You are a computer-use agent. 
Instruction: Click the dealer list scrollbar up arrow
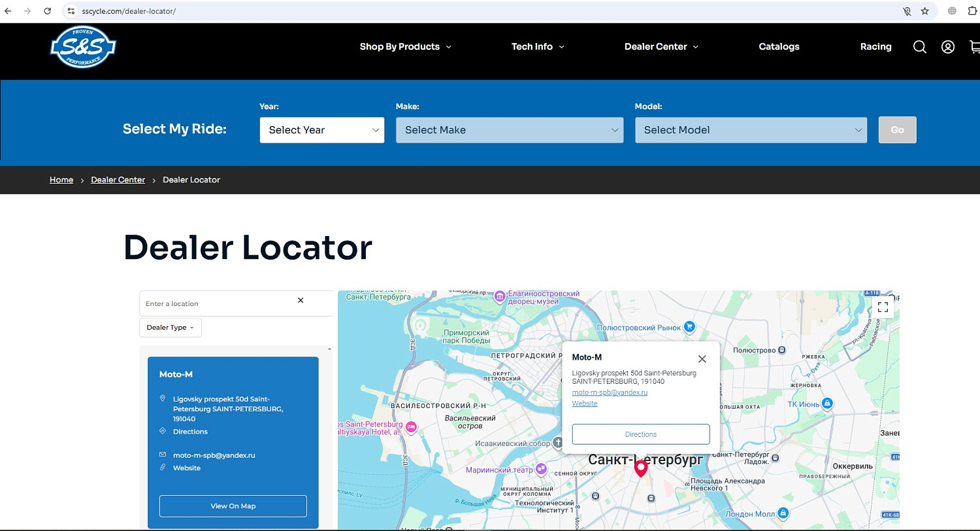click(329, 349)
